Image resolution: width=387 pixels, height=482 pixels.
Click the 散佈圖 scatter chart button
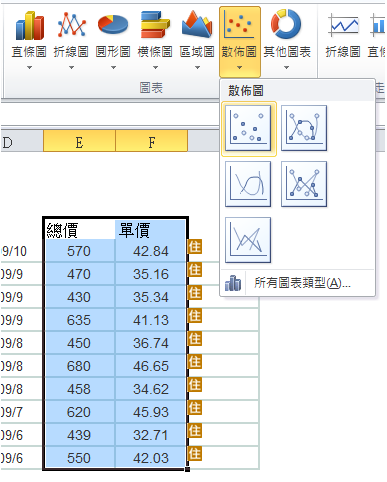240,42
